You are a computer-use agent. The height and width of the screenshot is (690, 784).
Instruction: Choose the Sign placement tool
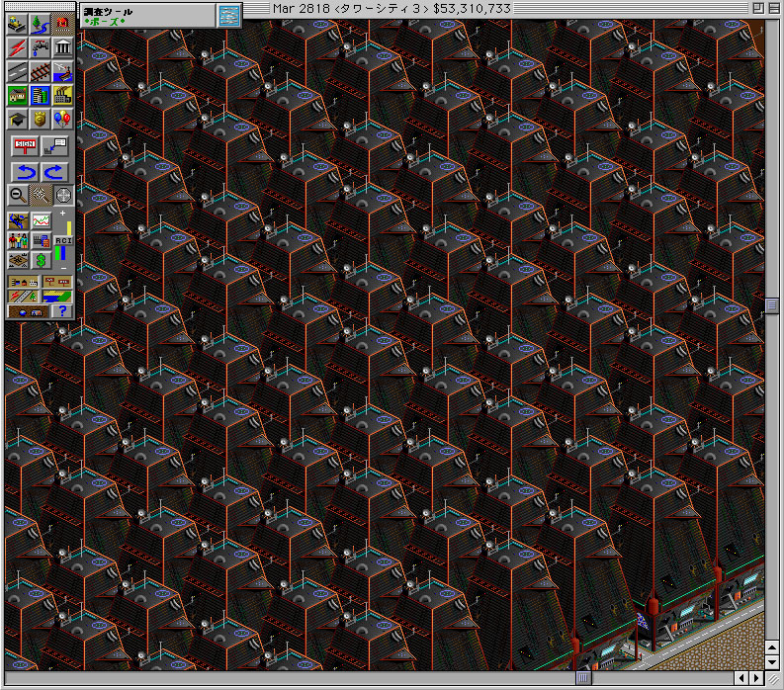point(25,146)
